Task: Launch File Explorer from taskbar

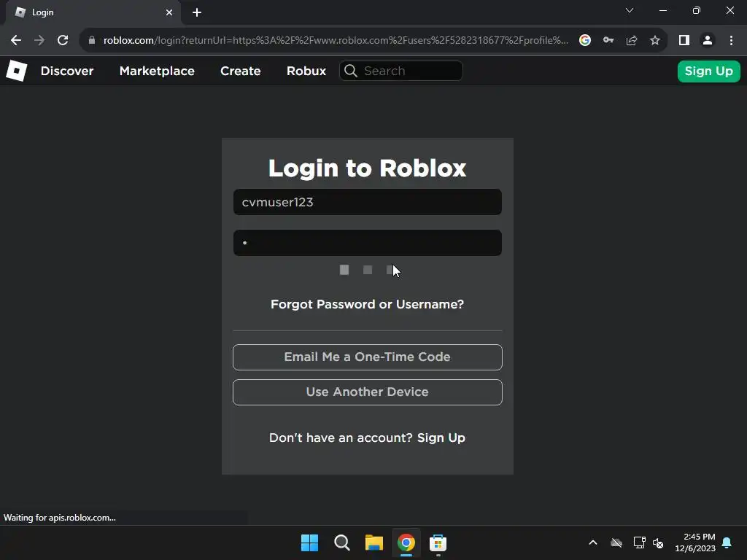Action: click(x=374, y=542)
